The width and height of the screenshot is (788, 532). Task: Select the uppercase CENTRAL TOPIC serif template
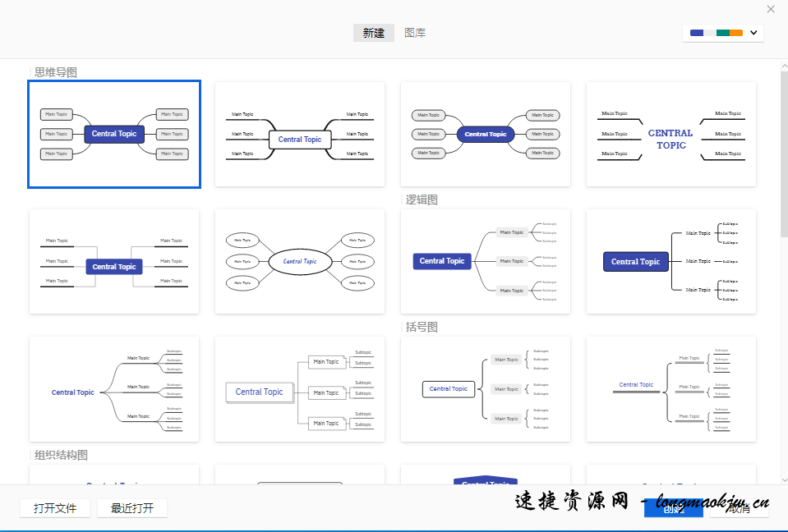pyautogui.click(x=670, y=135)
